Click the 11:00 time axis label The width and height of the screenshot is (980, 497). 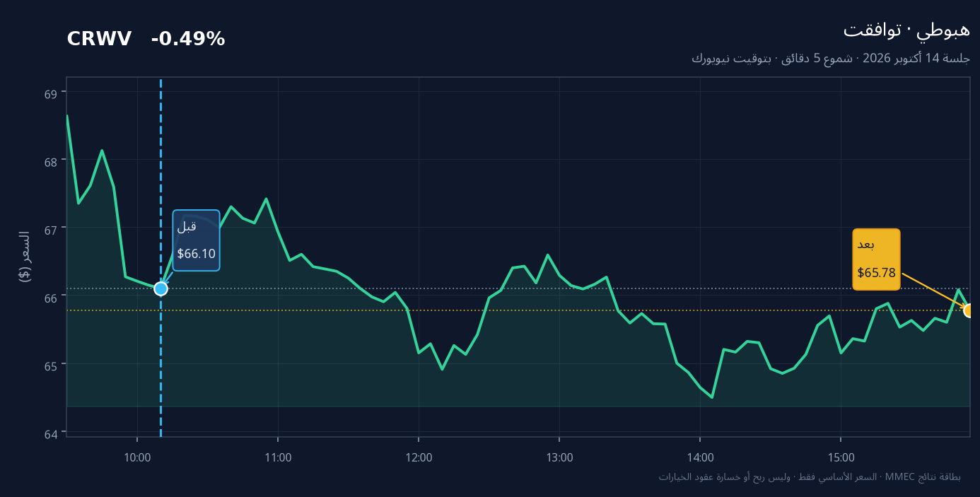[x=278, y=457]
